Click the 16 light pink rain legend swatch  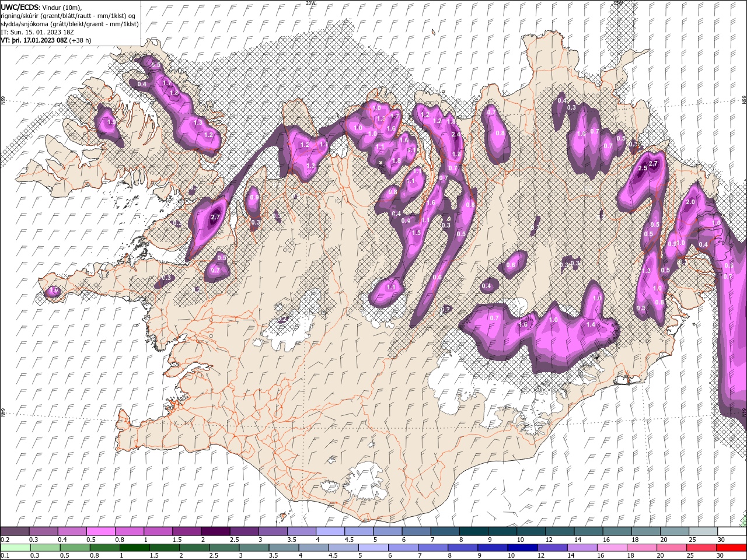pos(612,548)
